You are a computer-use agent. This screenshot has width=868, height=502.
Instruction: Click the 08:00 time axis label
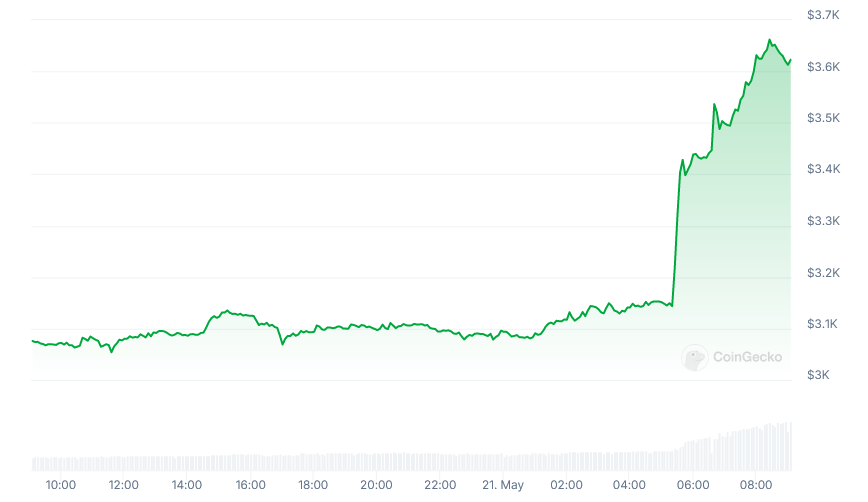pos(755,486)
